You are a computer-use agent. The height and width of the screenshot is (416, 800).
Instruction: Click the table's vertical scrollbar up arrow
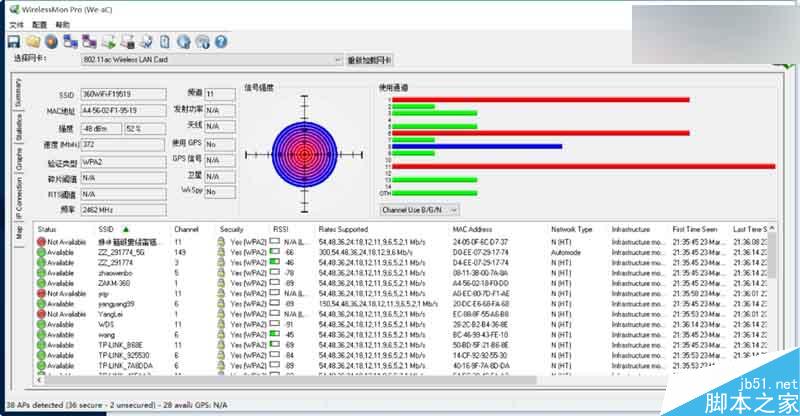tap(771, 228)
